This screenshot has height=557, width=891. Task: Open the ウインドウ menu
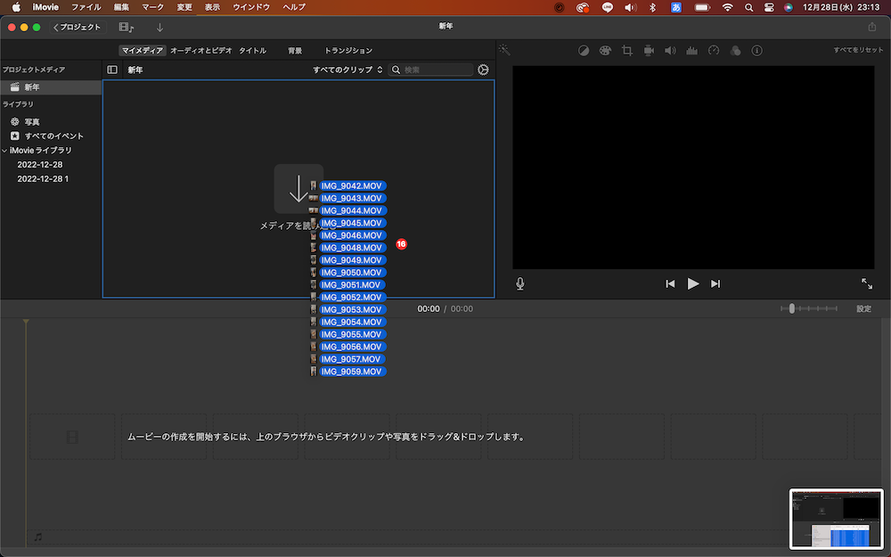pos(251,7)
